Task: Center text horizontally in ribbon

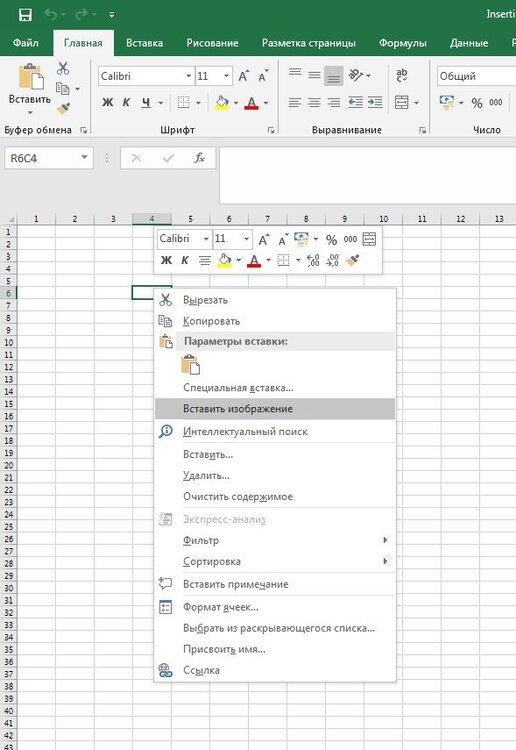Action: (x=314, y=102)
